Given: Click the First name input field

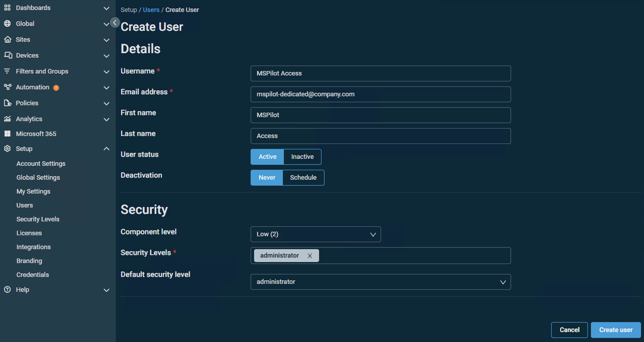Looking at the screenshot, I should [381, 115].
